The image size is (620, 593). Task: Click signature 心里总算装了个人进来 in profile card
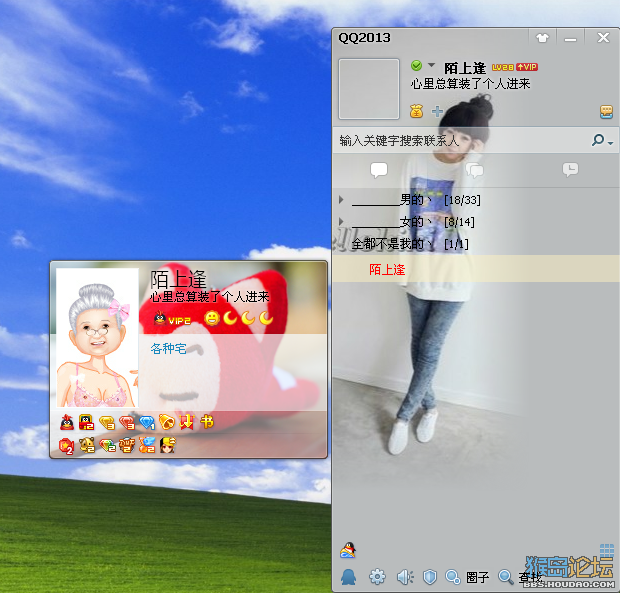(x=210, y=297)
